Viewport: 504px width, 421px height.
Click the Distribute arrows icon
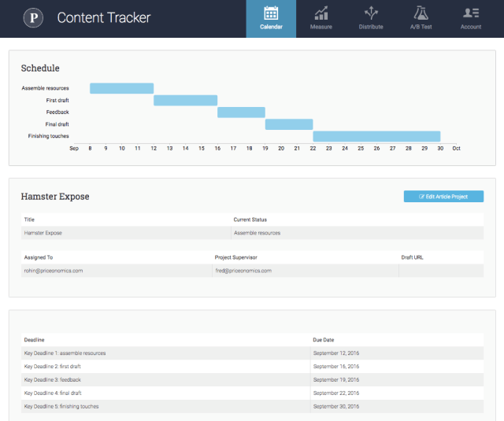[371, 13]
